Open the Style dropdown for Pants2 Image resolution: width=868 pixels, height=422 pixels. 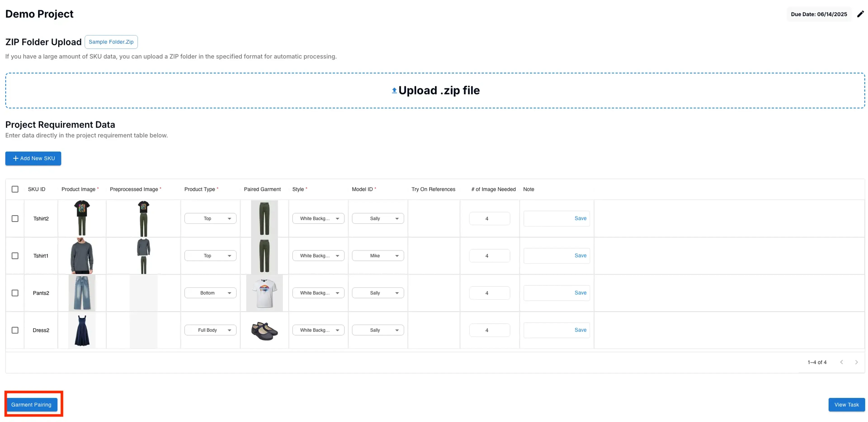[x=318, y=293]
